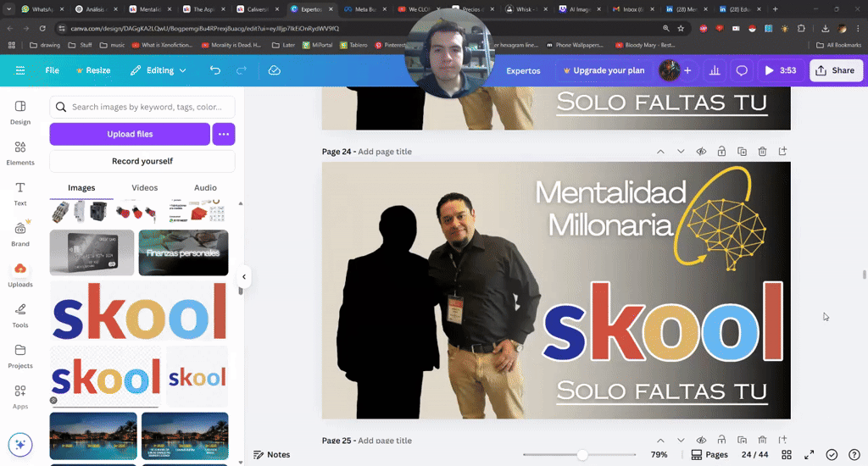Duplicate Page 24
The height and width of the screenshot is (466, 868).
pyautogui.click(x=742, y=152)
